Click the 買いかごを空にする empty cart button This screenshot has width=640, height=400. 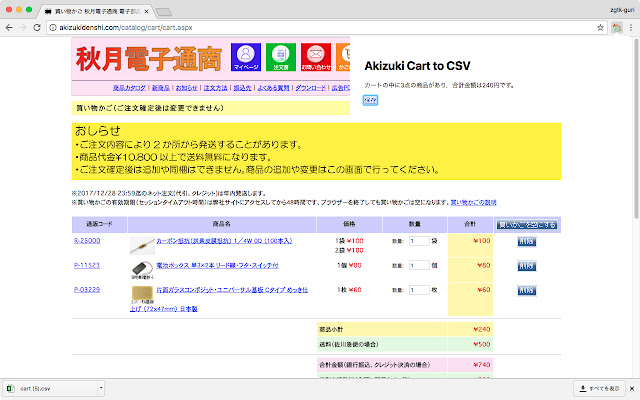(x=527, y=224)
